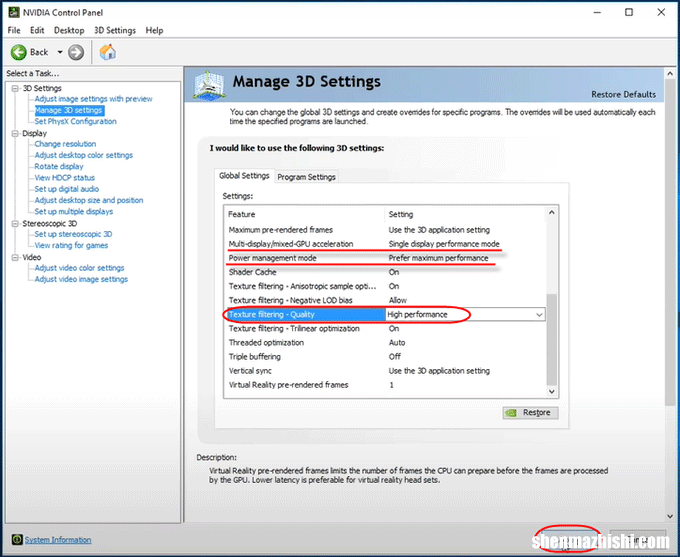Open Change resolution page
Screen dimensions: 680x557
click(x=65, y=144)
